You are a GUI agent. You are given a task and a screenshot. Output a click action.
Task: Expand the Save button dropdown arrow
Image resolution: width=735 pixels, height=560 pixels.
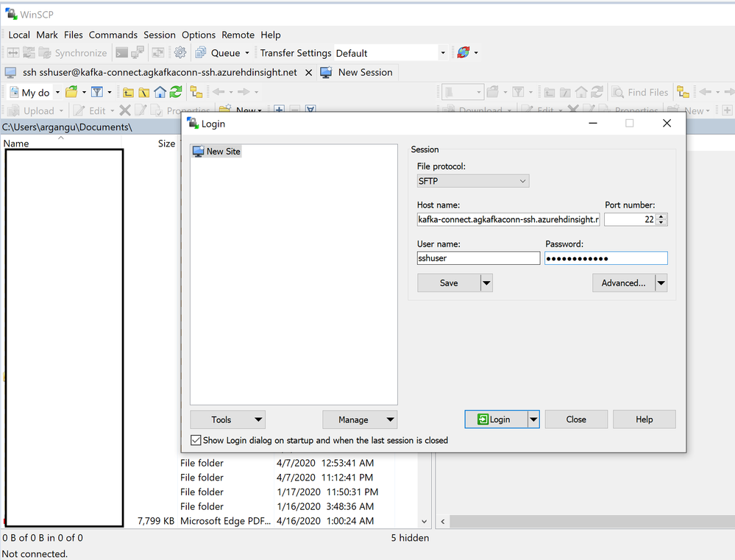[486, 283]
